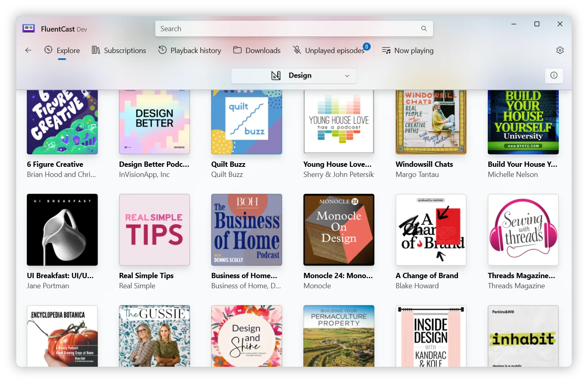Screen dimensions: 588x383
Task: Click the FluentCast cassette app logo
Action: point(28,28)
